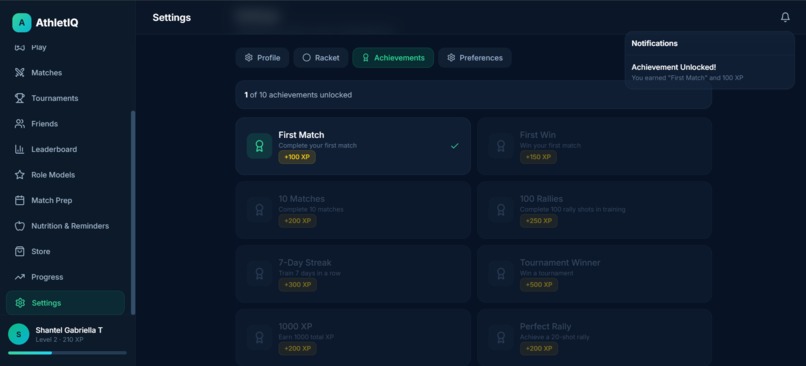
Task: Open Friends from the sidebar
Action: (65, 124)
